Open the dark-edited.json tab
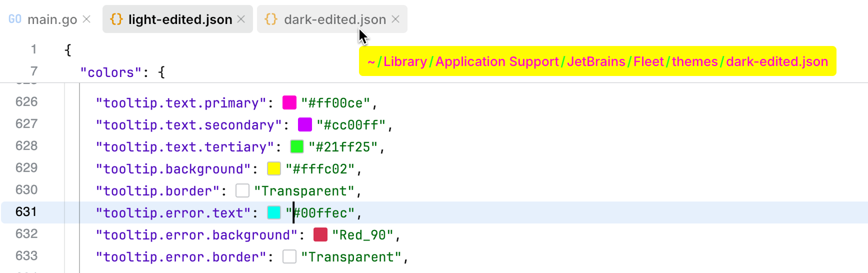 [x=334, y=19]
